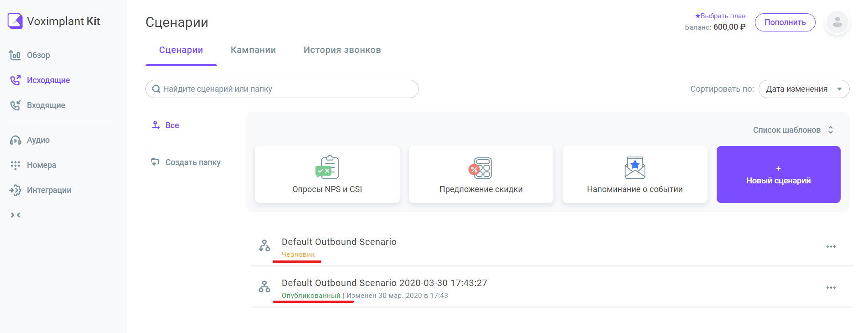Click the balance 600,00 ₽ text
This screenshot has height=333, width=868.
pos(729,27)
